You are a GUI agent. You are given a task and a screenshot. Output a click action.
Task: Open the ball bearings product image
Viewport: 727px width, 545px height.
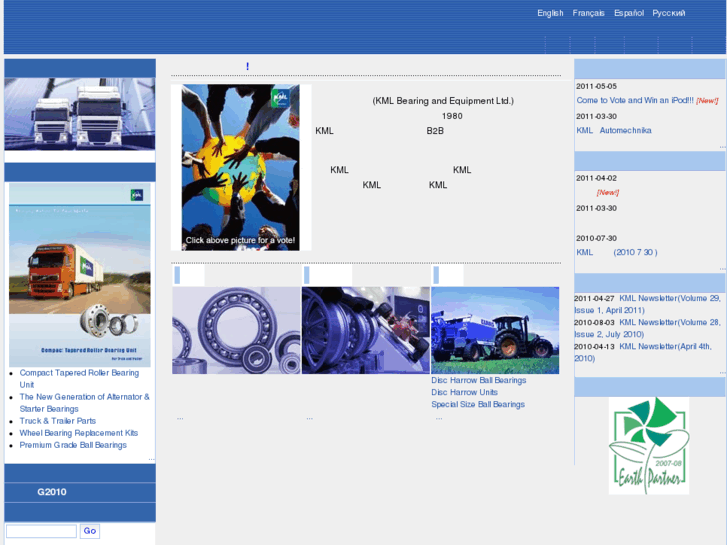tap(236, 330)
